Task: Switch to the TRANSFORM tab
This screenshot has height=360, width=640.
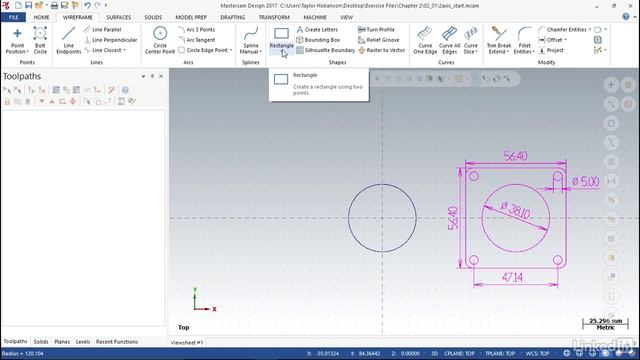Action: 274,18
